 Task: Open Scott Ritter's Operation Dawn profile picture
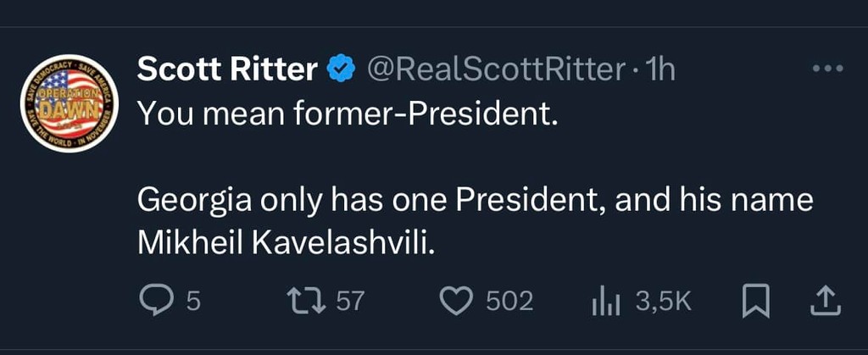point(68,104)
